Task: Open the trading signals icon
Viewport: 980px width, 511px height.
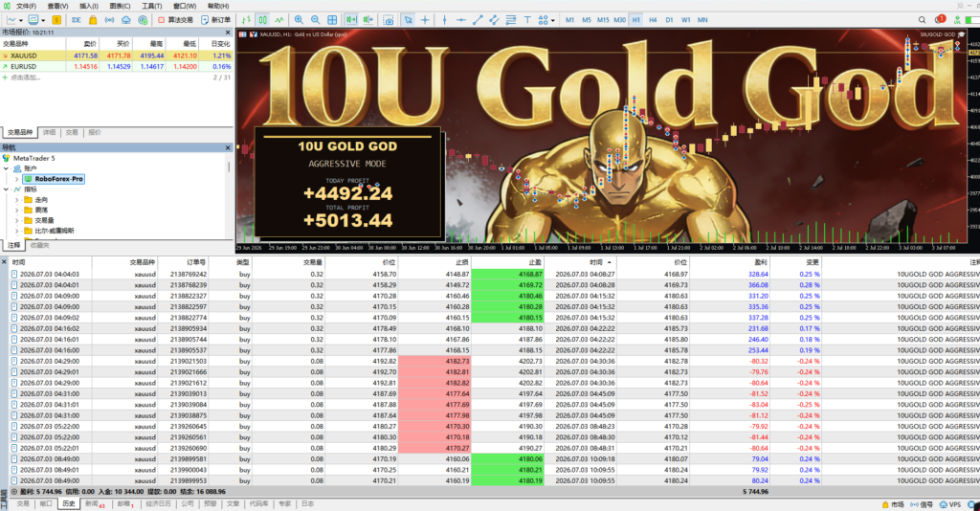Action: point(109,20)
